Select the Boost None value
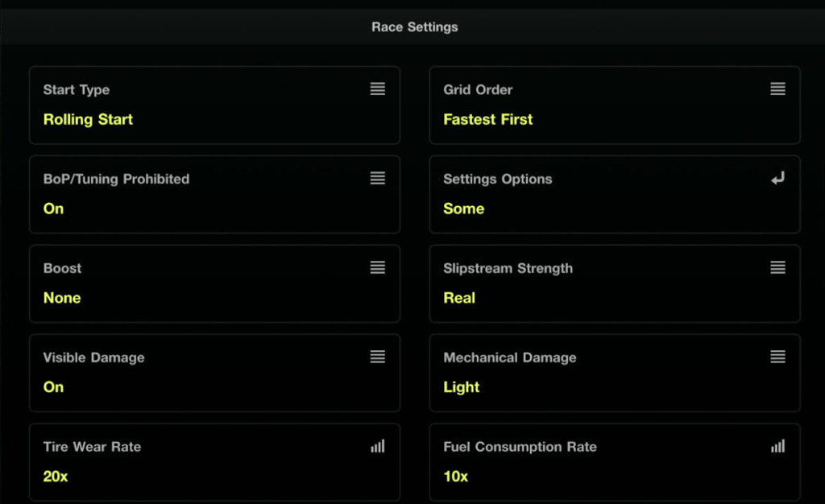Image resolution: width=825 pixels, height=504 pixels. (62, 298)
